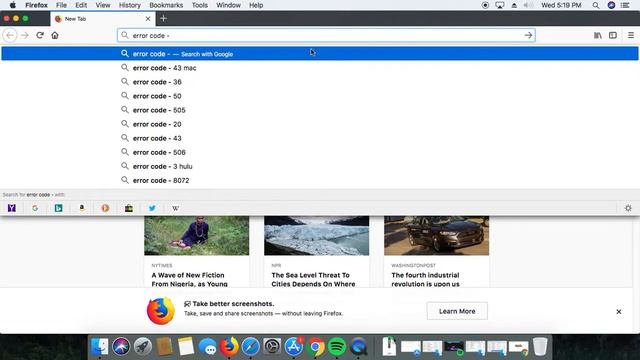Open the Help menu
640x360 pixels.
tap(256, 5)
